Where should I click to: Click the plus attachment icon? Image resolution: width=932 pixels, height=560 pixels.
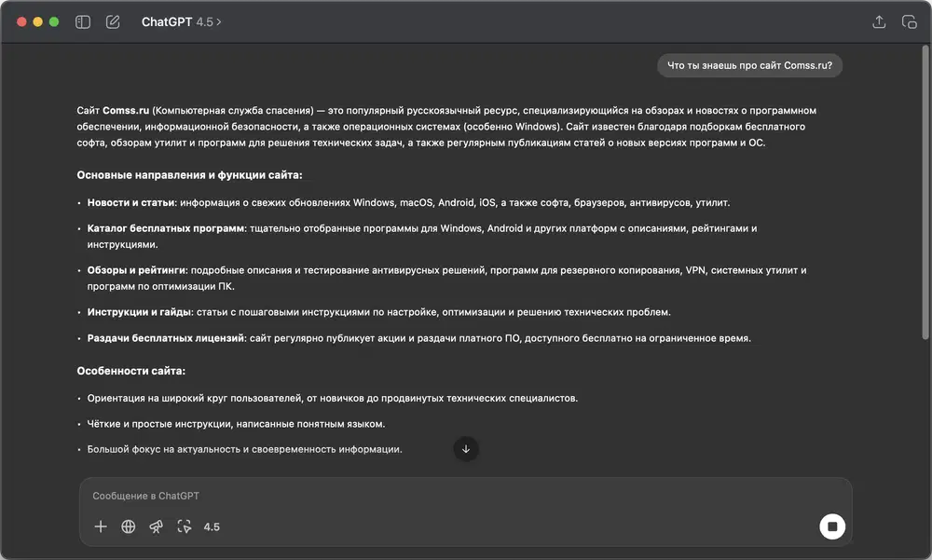(101, 526)
